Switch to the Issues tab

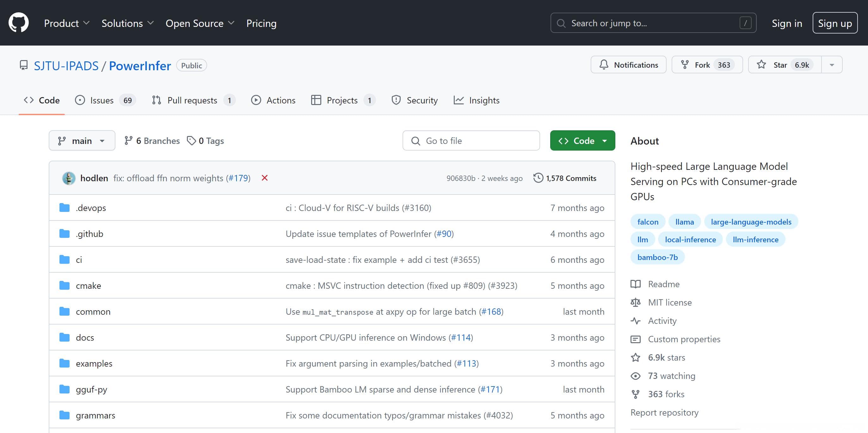(x=105, y=100)
